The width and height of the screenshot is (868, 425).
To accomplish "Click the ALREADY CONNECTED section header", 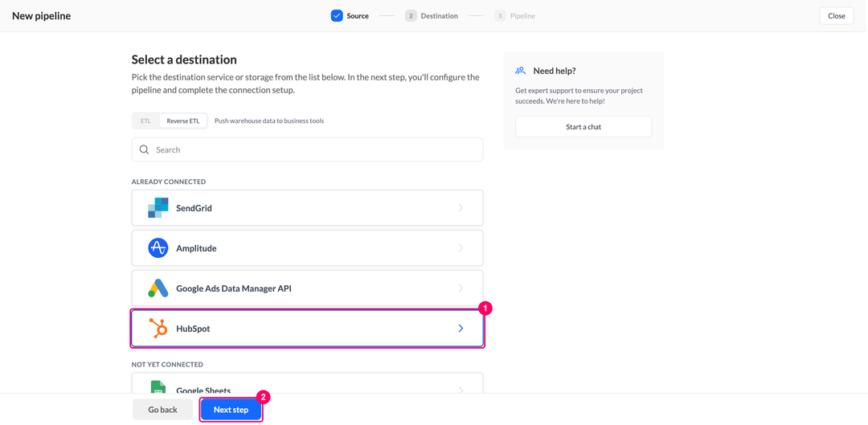I will point(169,182).
